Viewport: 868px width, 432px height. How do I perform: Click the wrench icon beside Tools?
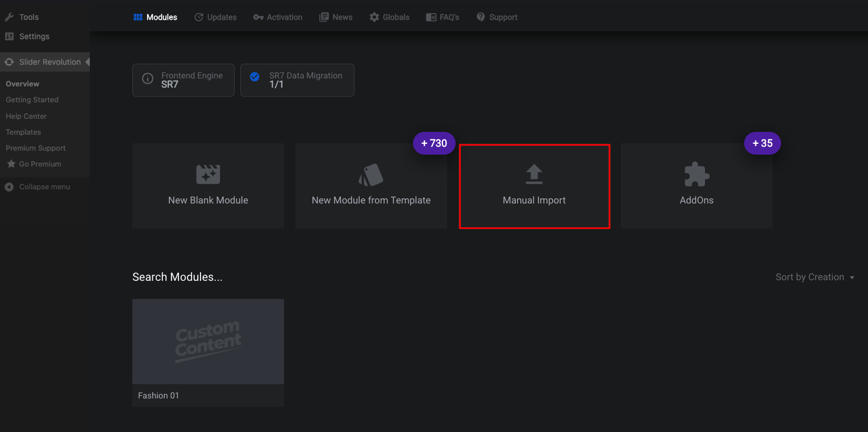9,17
